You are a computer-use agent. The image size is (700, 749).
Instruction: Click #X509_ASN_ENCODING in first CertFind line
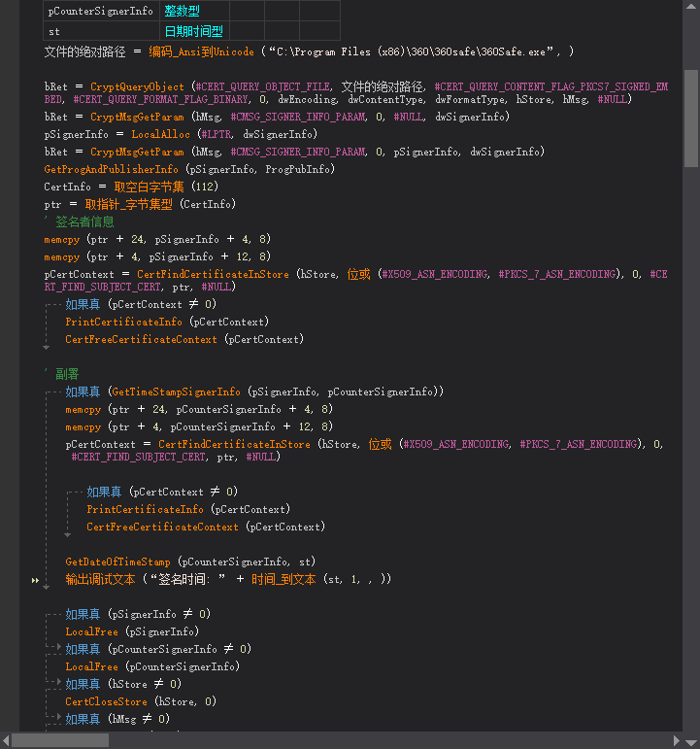click(x=435, y=274)
